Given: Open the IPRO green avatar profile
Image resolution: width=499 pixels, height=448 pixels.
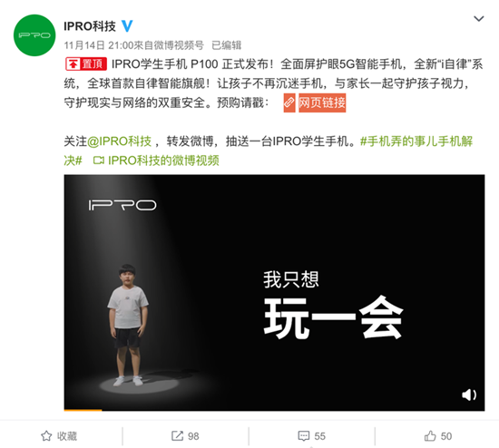Looking at the screenshot, I should point(34,35).
